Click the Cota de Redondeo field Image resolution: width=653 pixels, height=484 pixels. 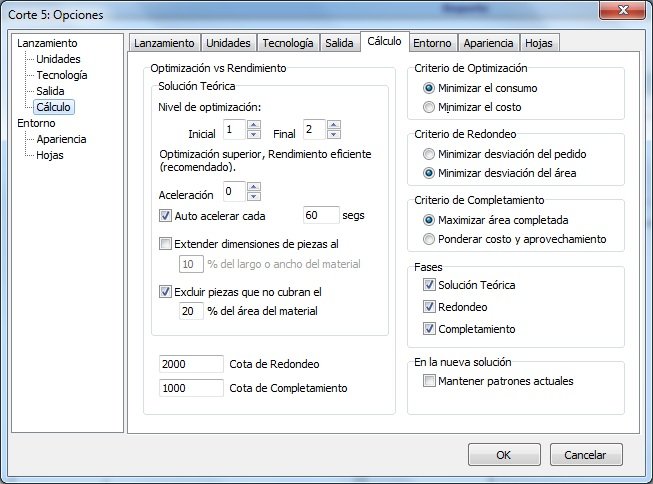190,362
